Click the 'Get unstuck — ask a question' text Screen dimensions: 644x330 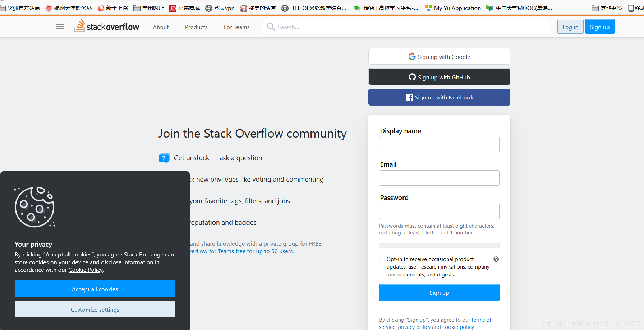pyautogui.click(x=218, y=158)
